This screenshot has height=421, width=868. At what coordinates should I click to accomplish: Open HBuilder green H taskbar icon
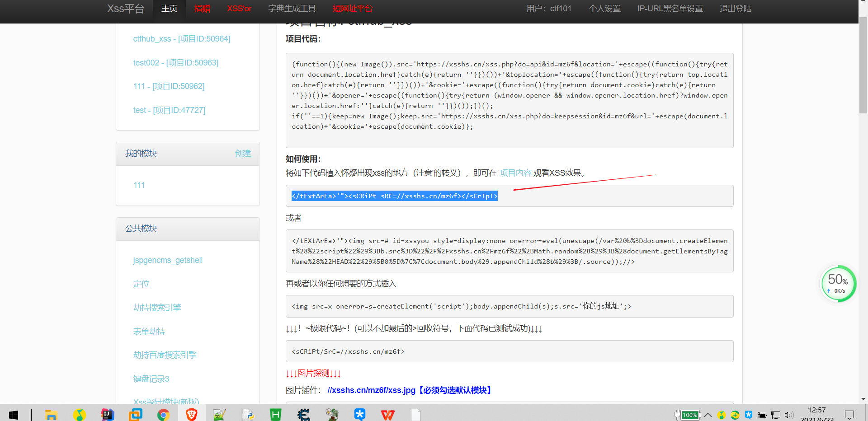click(276, 414)
